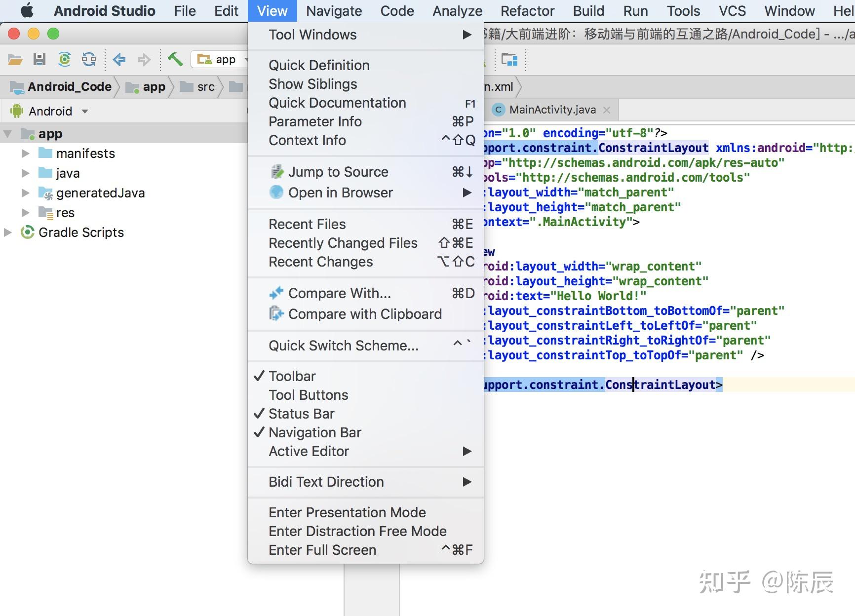Viewport: 855px width, 616px height.
Task: Click the device file explorer toolbar icon
Action: tap(509, 60)
